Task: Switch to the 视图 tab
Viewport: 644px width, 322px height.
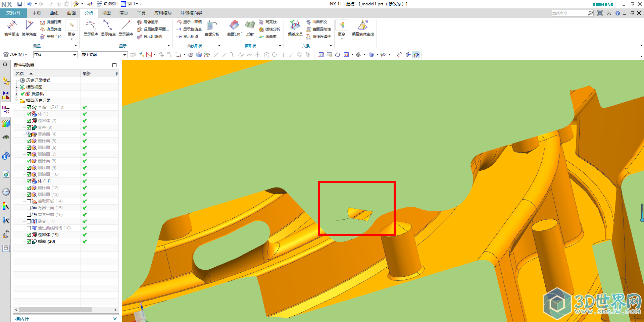Action: click(106, 13)
